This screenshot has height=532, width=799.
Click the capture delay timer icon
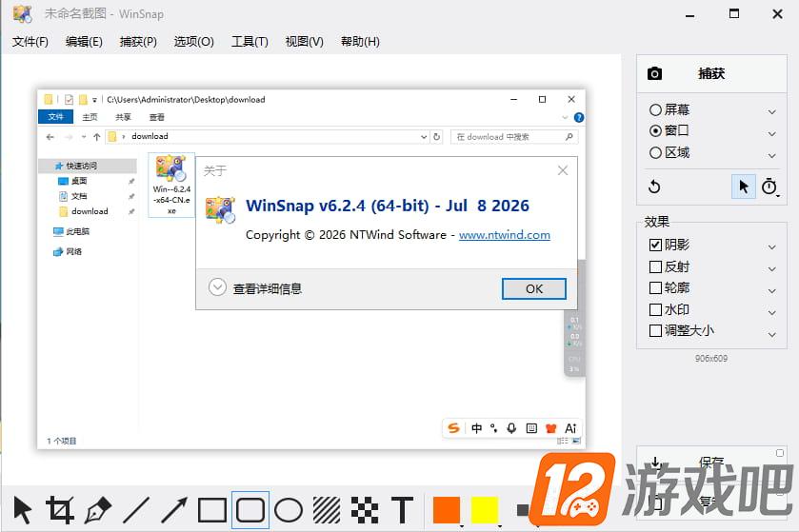point(769,187)
